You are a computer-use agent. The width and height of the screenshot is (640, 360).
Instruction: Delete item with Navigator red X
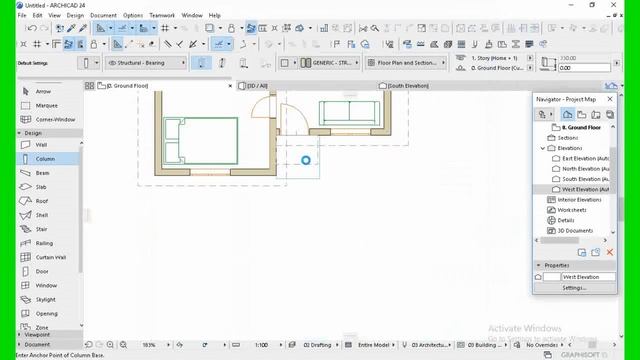click(x=610, y=253)
